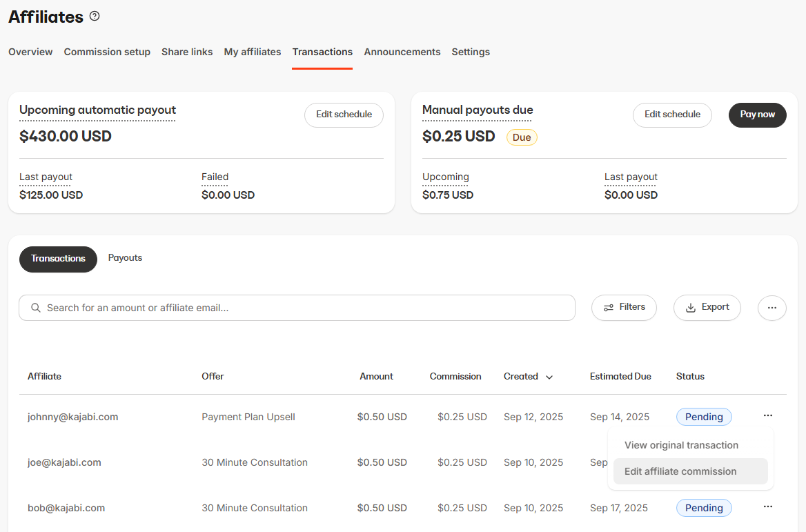
Task: Click the Affiliate column header
Action: coord(44,376)
